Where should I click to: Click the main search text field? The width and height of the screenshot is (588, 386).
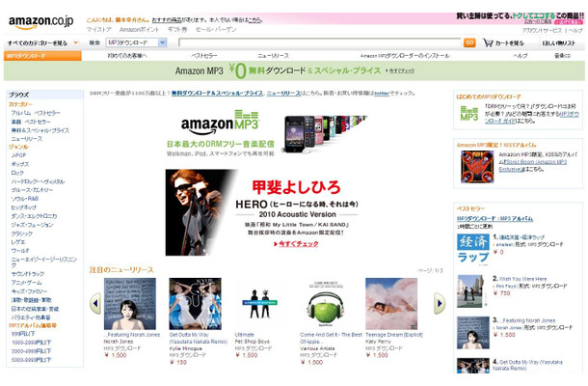click(320, 42)
